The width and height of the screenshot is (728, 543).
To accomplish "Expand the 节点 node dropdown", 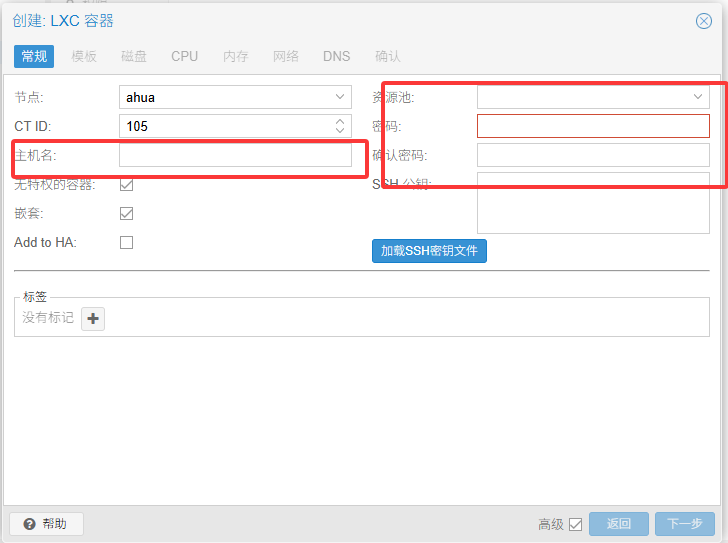I will [340, 97].
